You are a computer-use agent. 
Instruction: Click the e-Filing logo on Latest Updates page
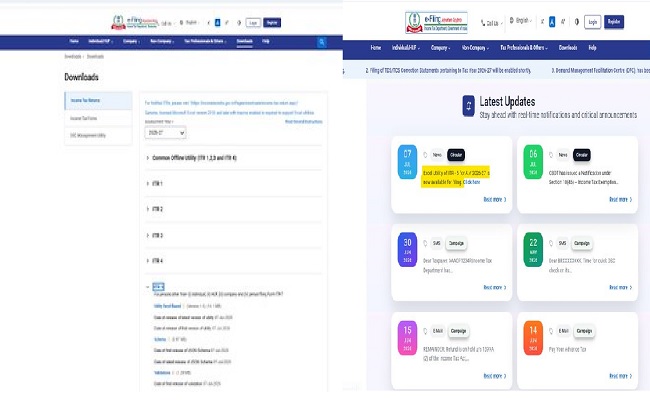point(436,22)
